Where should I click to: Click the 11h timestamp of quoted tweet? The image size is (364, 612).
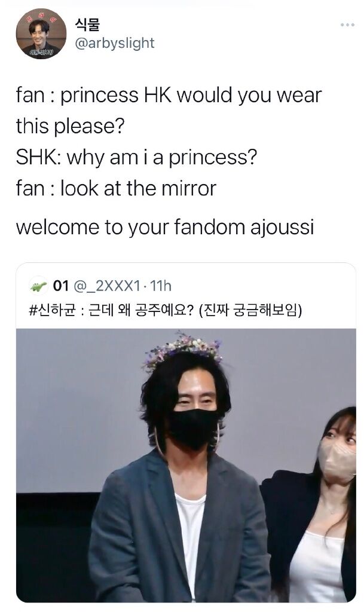point(161,286)
